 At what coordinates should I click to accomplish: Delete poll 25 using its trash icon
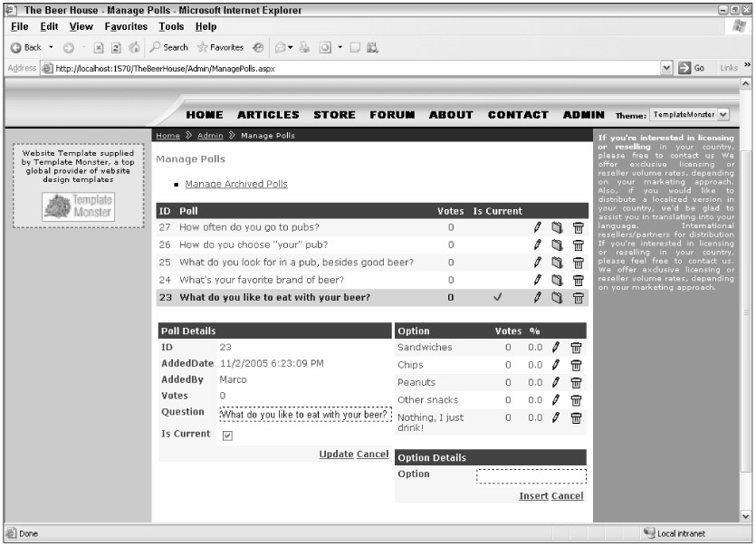578,263
